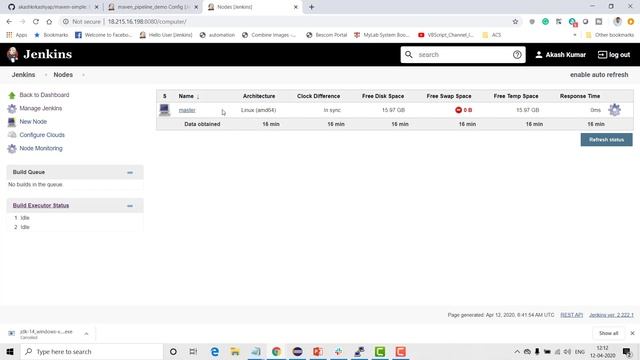Open Manage Jenkins

coord(40,108)
